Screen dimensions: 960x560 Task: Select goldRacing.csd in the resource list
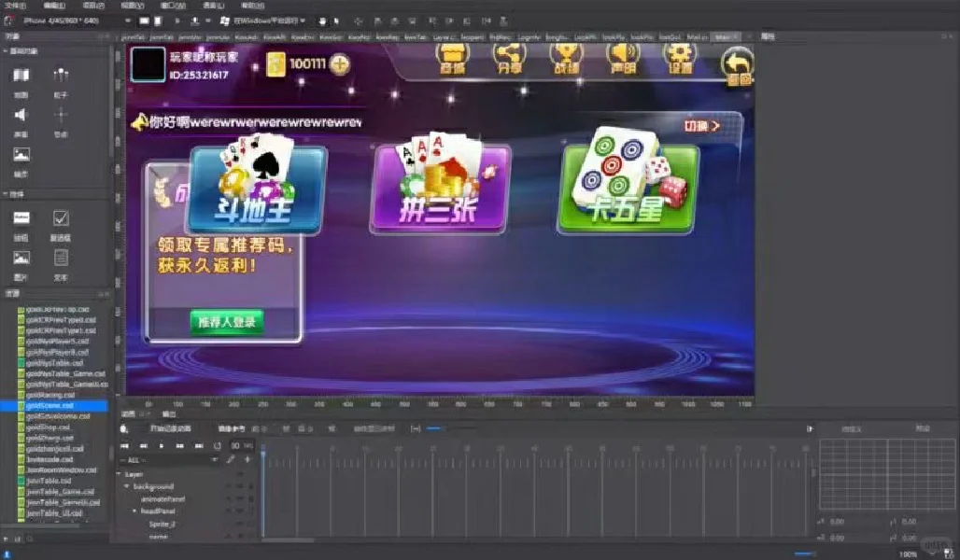coord(50,395)
